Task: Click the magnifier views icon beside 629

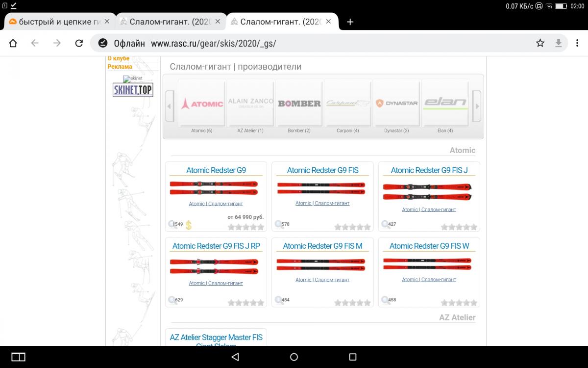Action: pyautogui.click(x=172, y=300)
